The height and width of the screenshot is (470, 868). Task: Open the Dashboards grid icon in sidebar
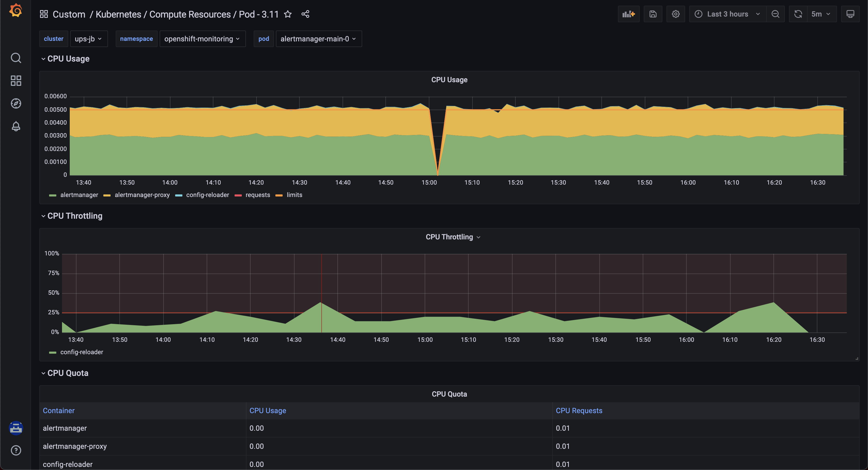(16, 81)
